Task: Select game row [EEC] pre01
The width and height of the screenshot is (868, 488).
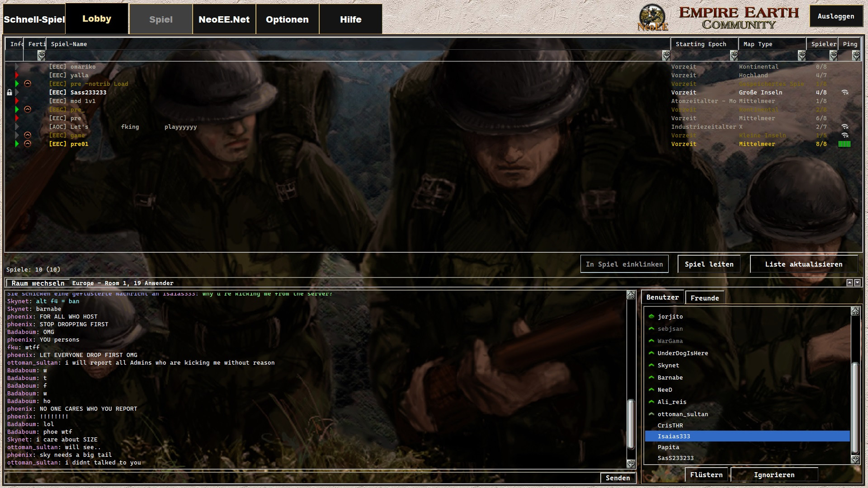Action: (433, 144)
